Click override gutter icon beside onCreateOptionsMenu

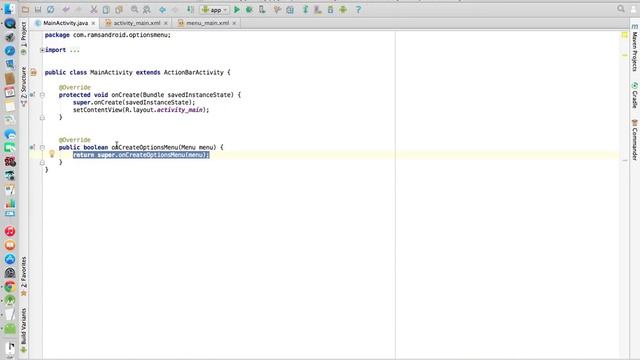pyautogui.click(x=32, y=147)
